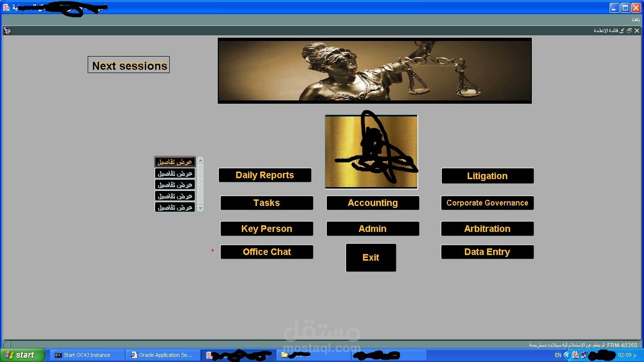Expand hidden system tray icons

(x=567, y=355)
